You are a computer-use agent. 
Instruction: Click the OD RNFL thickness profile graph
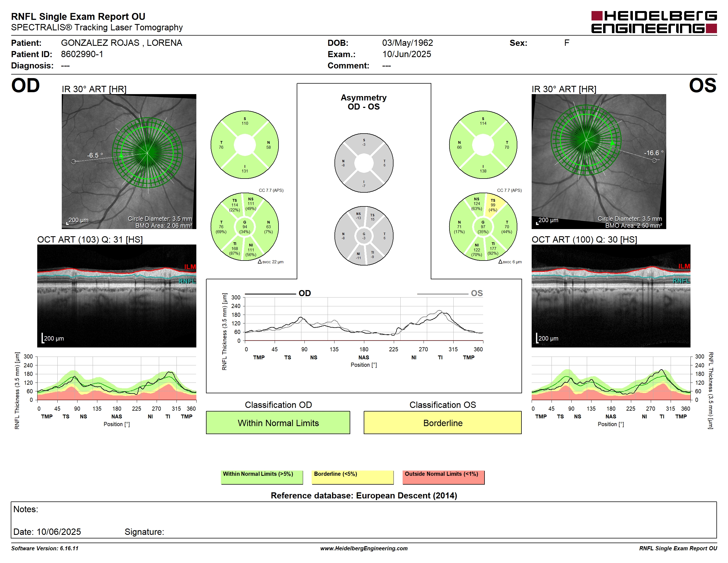pos(117,378)
